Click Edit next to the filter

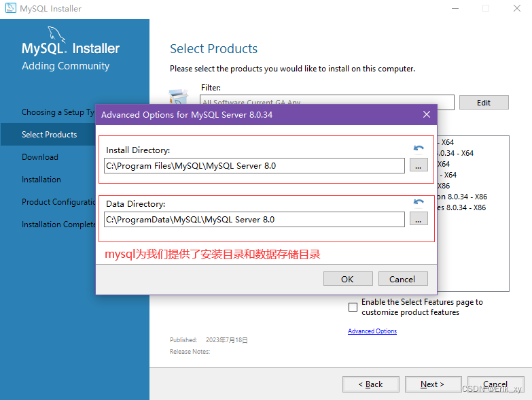point(484,103)
